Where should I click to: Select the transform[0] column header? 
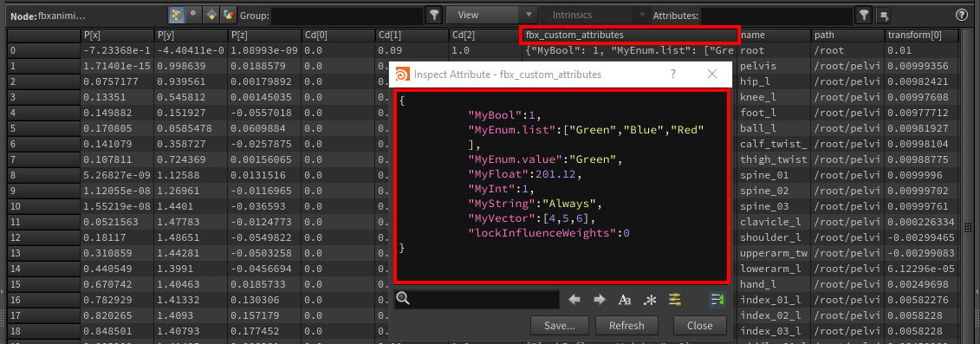921,36
